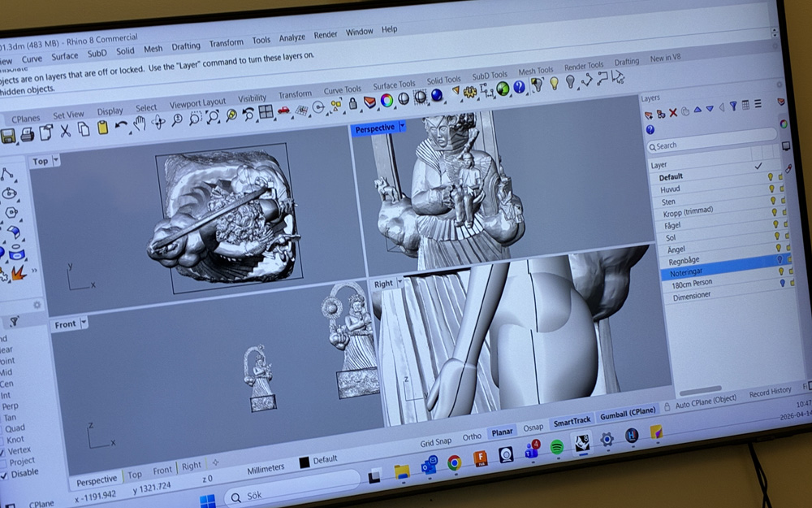The height and width of the screenshot is (508, 812).
Task: Click the 45 degree angle icon
Action: (x=618, y=77)
